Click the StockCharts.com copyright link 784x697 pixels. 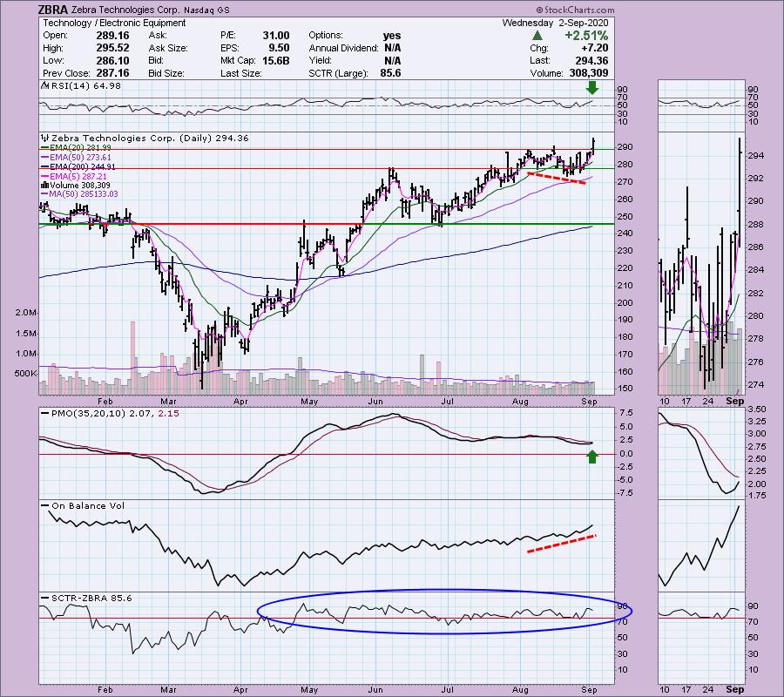click(575, 10)
